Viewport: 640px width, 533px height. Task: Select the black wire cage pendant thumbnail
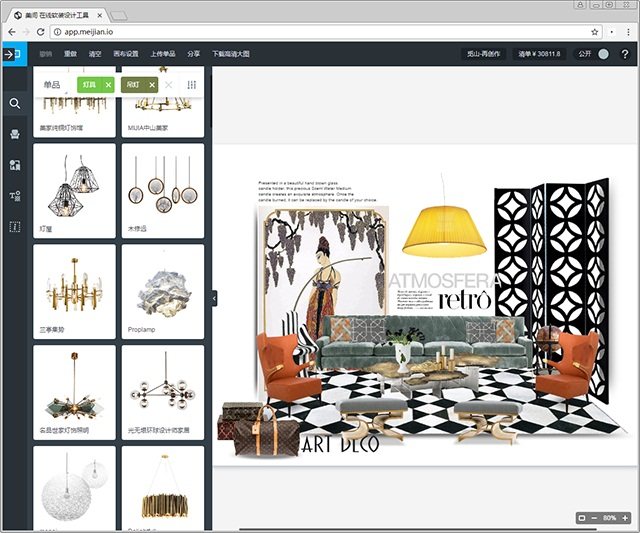74,191
